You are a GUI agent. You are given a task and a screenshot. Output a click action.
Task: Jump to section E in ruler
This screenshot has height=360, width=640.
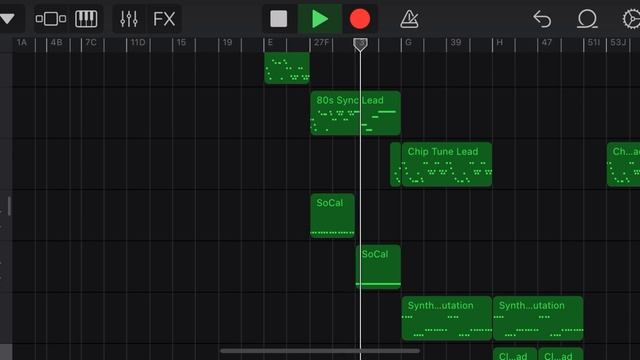[x=270, y=42]
